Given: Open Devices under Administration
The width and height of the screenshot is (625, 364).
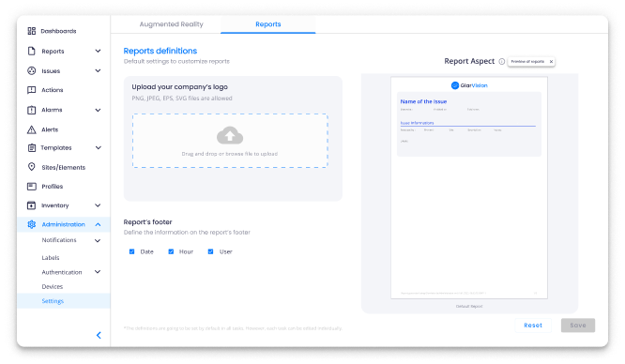Looking at the screenshot, I should tap(53, 287).
